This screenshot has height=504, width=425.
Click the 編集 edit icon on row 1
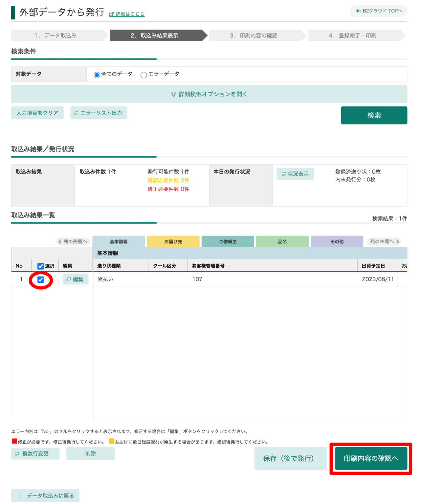pos(69,279)
